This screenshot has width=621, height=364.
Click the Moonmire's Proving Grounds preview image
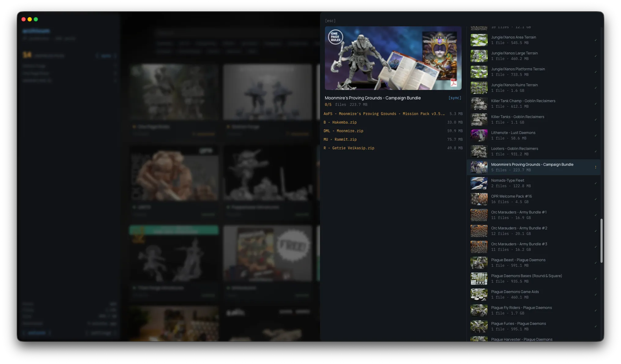[x=393, y=58]
